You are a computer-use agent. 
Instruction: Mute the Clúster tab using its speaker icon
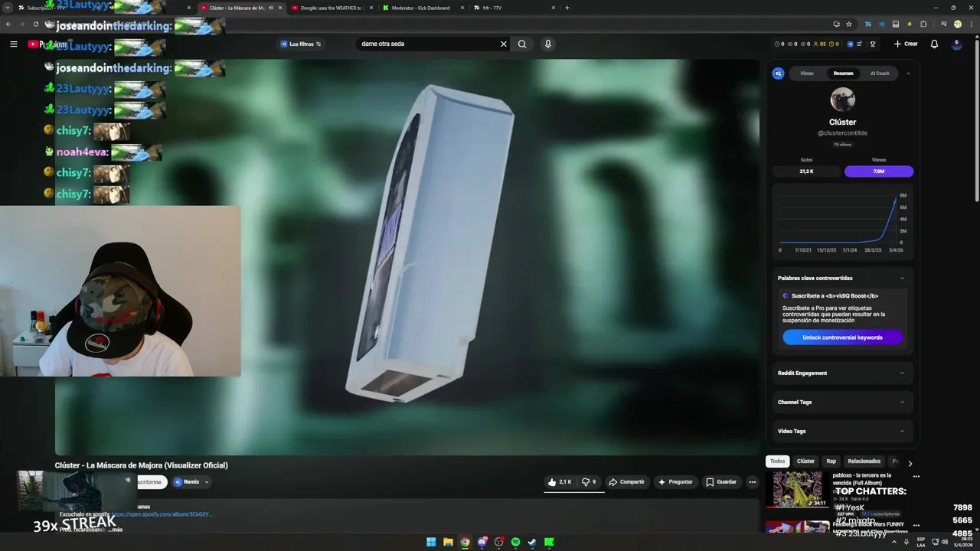pyautogui.click(x=271, y=8)
